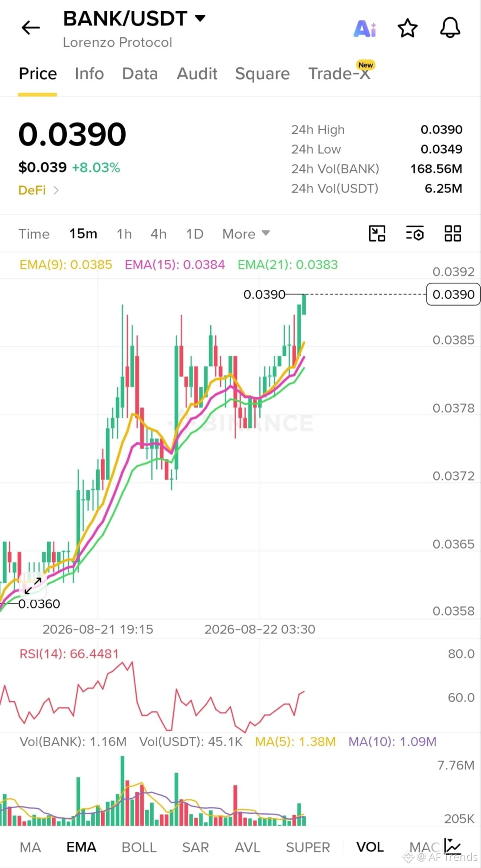Open the four-square grid layout icon
Screen dimensions: 481x868
coord(452,233)
